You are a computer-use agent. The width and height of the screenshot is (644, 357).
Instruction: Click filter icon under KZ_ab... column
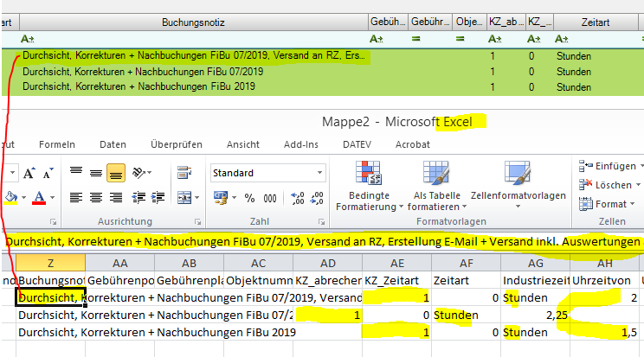(494, 39)
